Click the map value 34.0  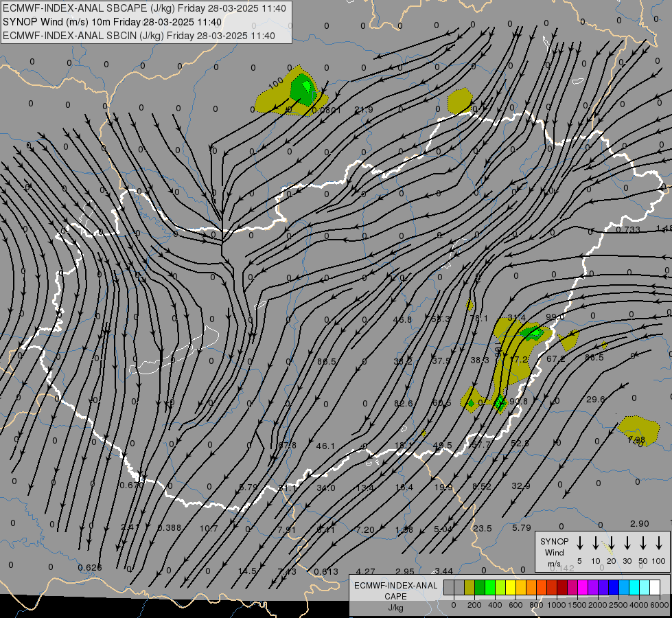point(326,488)
